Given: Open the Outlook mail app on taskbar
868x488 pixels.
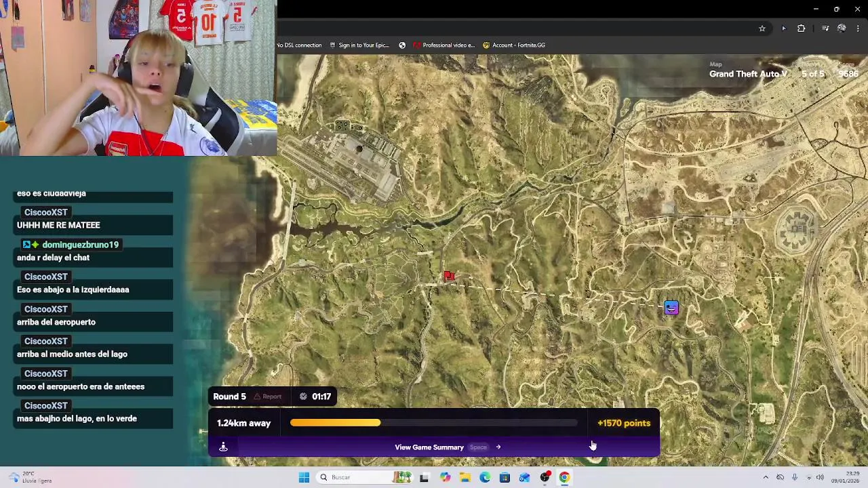Looking at the screenshot, I should (524, 477).
